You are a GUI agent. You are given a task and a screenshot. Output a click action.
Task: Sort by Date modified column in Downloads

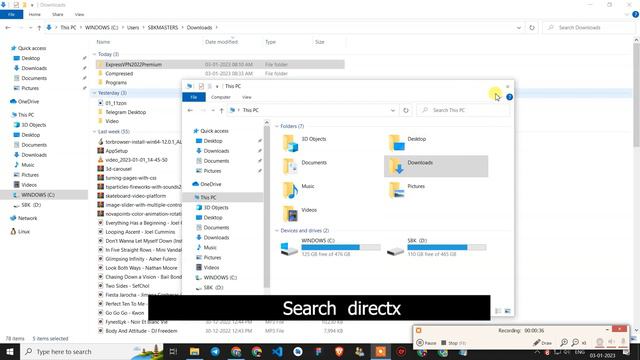click(x=221, y=42)
